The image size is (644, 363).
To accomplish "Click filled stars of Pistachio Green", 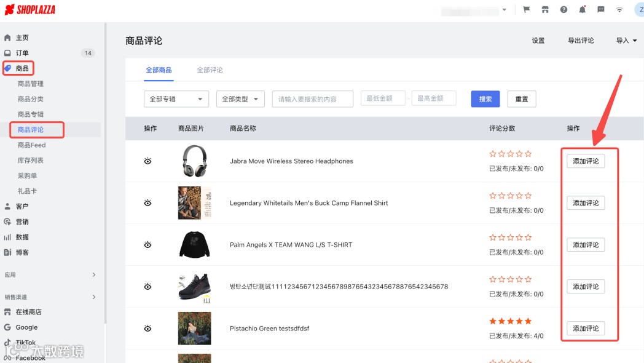I will [x=511, y=321].
